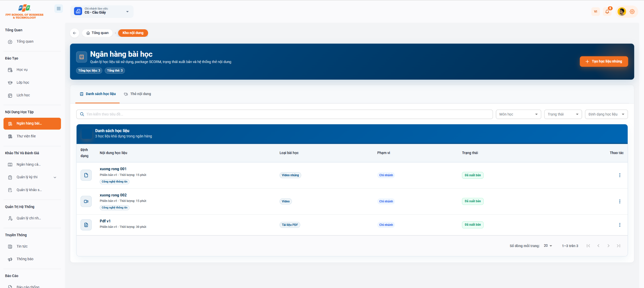Click the Công nghệ thông tin tag on xuong rong 001

point(114,182)
